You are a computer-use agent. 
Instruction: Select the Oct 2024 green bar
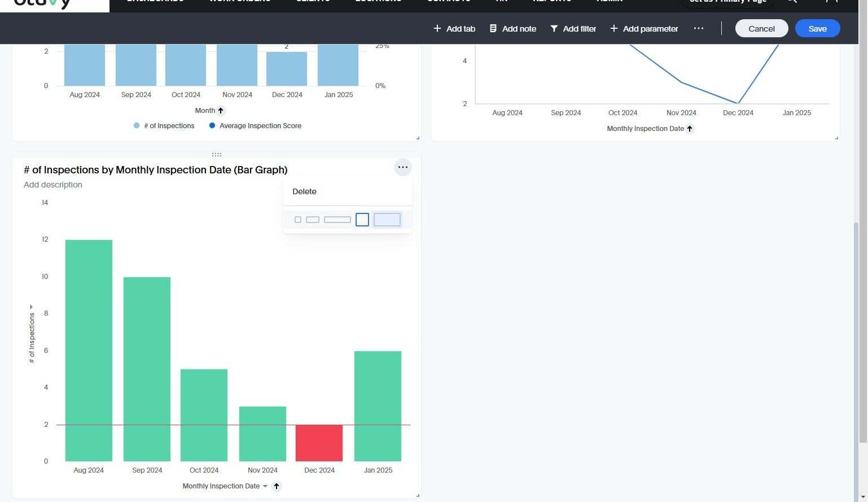pos(204,415)
